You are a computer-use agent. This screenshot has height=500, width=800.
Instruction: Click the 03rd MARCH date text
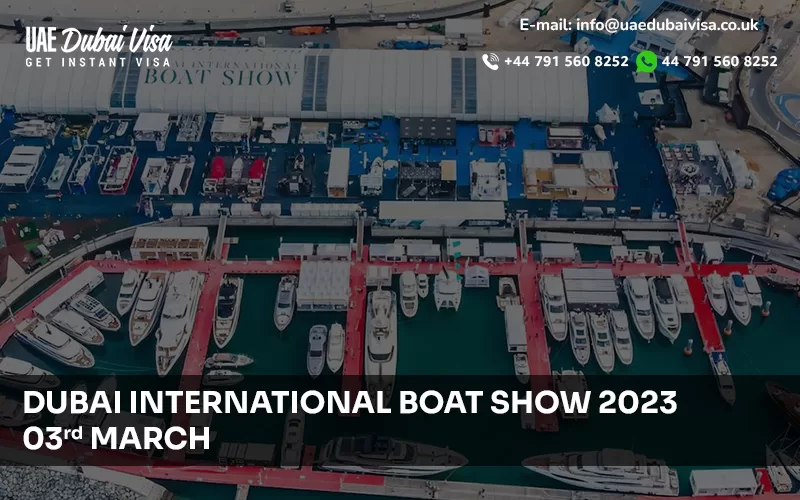point(116,437)
